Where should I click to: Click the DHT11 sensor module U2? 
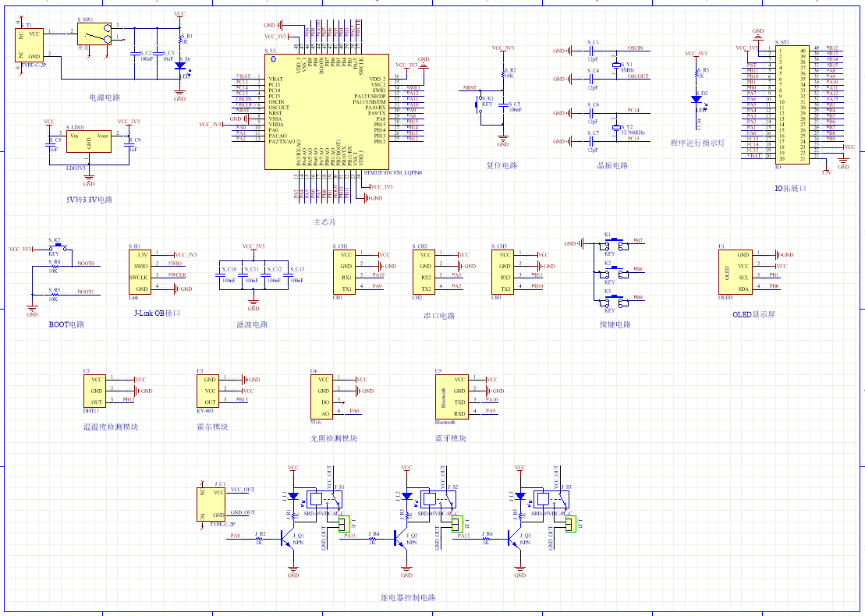click(x=94, y=391)
